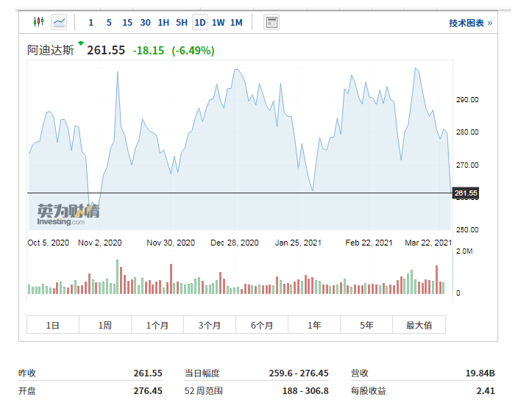Click the Oct 5, 2020 axis label
The width and height of the screenshot is (532, 408).
coord(48,243)
